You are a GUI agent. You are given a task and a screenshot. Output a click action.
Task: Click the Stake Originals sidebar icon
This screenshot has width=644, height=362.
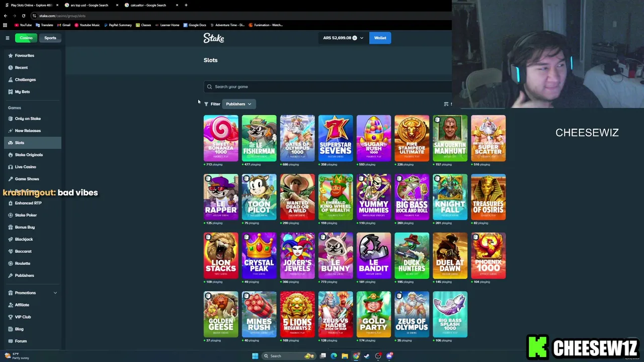(x=11, y=155)
